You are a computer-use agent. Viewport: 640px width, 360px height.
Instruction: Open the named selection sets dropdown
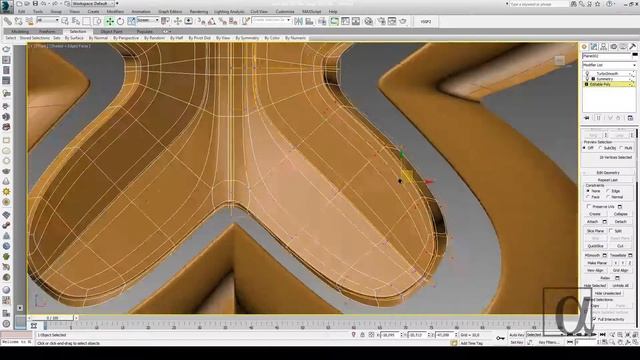[x=271, y=20]
